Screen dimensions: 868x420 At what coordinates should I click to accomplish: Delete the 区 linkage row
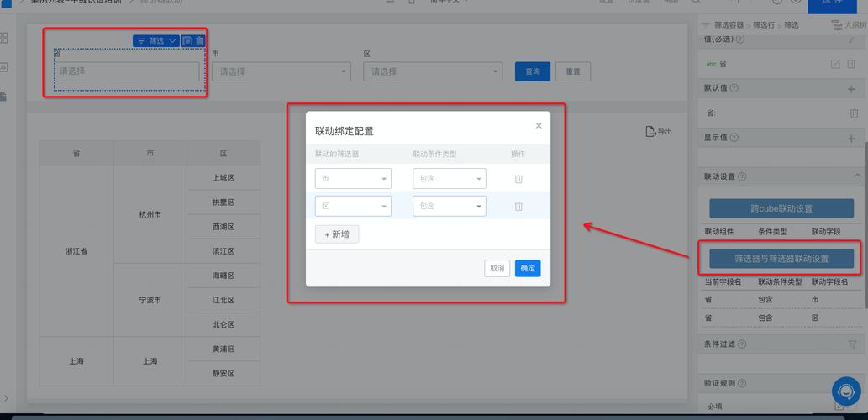click(518, 207)
